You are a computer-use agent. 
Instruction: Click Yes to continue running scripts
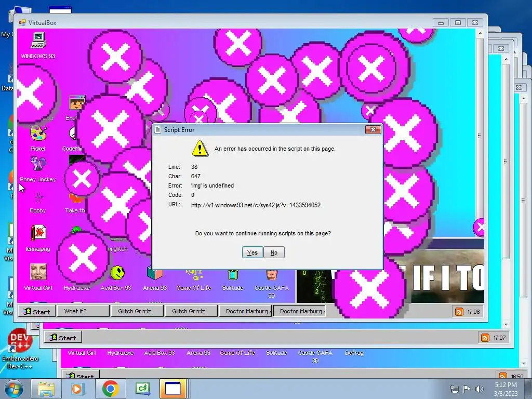[252, 252]
